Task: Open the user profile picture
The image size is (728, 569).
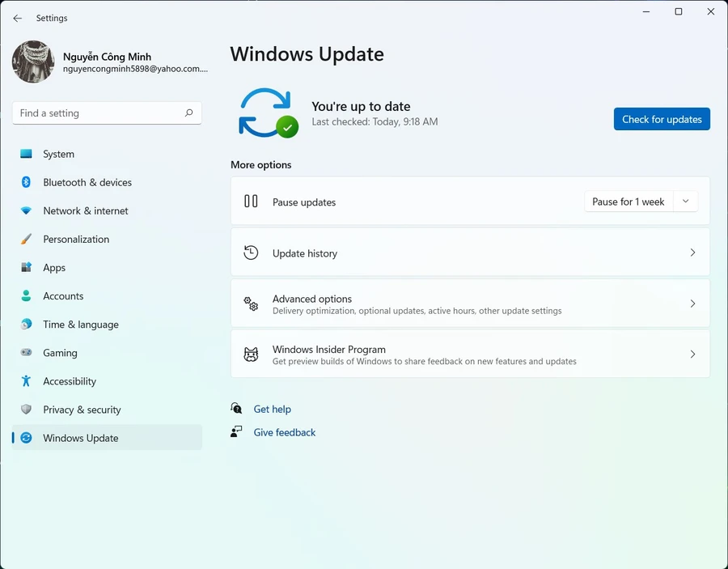Action: [33, 62]
